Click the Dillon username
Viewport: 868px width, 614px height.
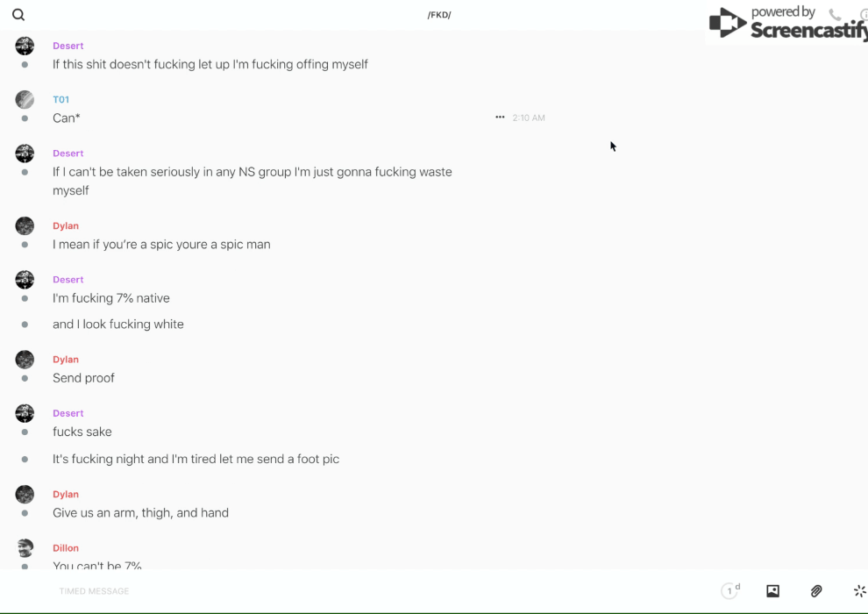66,548
